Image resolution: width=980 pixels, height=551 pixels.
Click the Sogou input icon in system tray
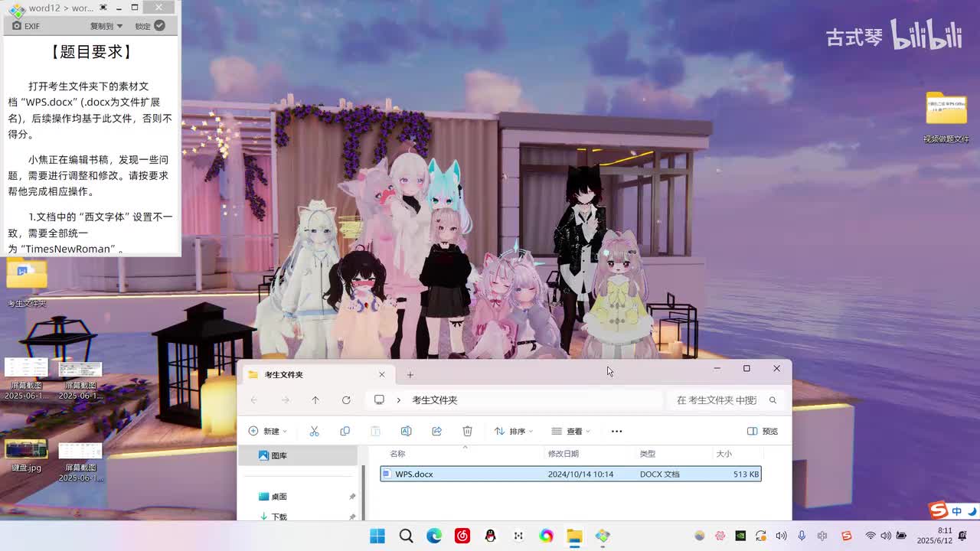pos(846,536)
